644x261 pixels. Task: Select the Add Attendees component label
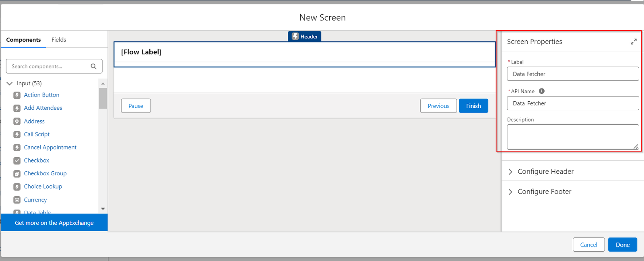(x=43, y=108)
